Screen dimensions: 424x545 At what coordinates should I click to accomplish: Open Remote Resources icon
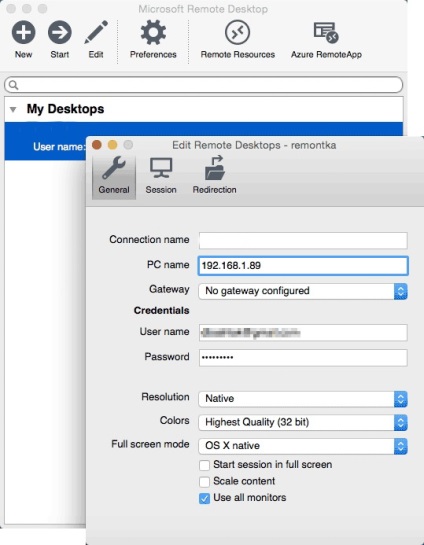(237, 32)
